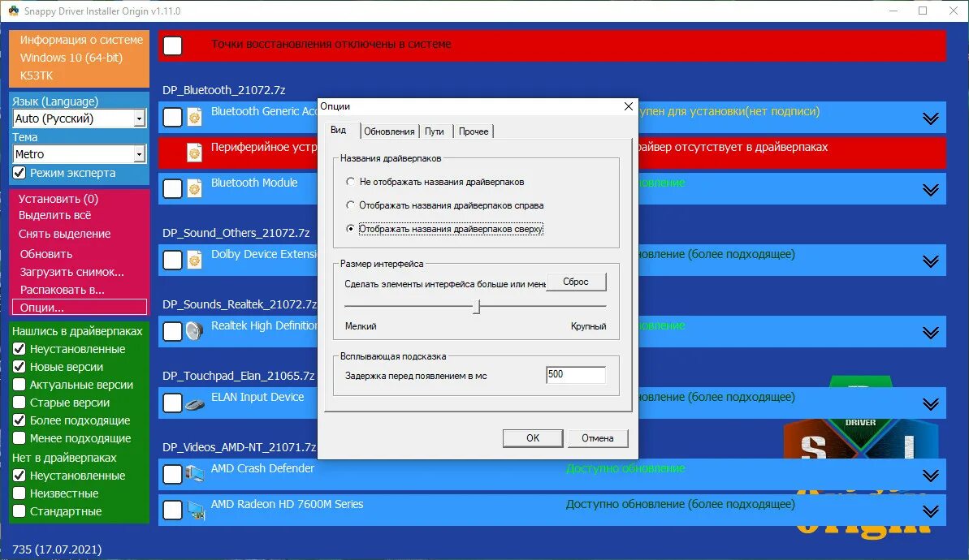Check the AMD Radeon HD 7600M Series checkbox
Viewport: 969px width, 560px height.
tap(172, 510)
